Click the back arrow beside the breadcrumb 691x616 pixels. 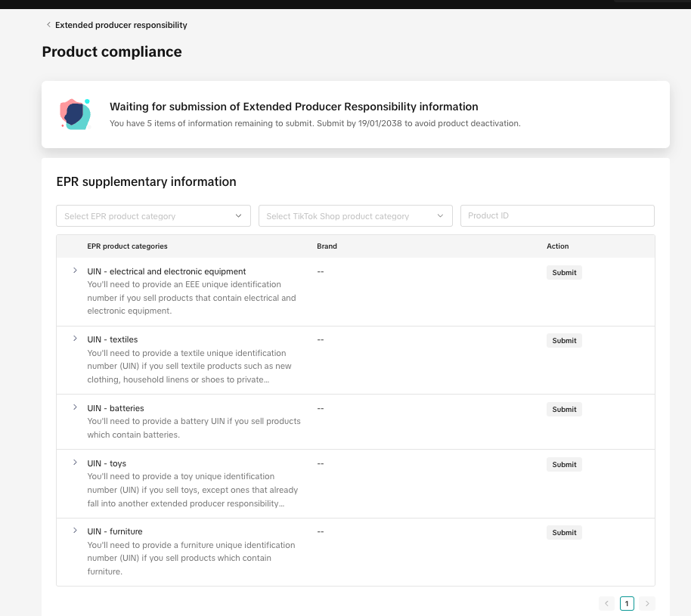click(x=48, y=24)
